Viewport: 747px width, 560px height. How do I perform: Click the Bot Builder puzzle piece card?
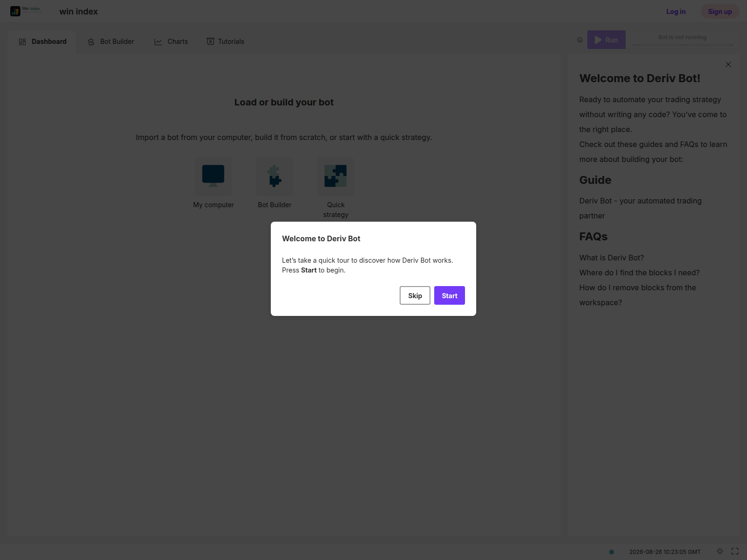point(275,176)
